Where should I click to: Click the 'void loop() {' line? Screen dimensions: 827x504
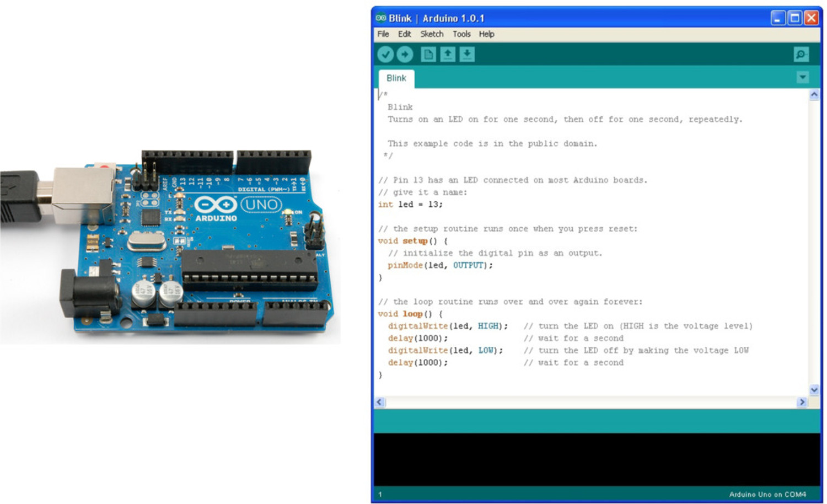click(410, 314)
